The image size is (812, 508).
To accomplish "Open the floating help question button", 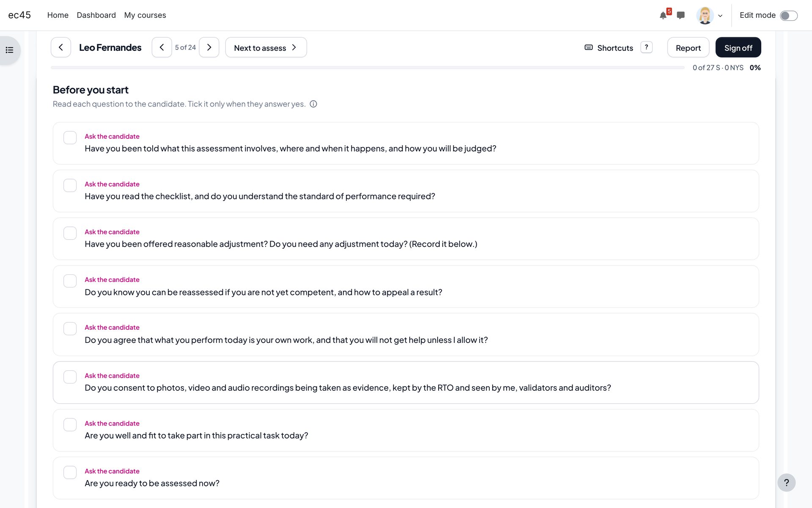I will click(786, 483).
